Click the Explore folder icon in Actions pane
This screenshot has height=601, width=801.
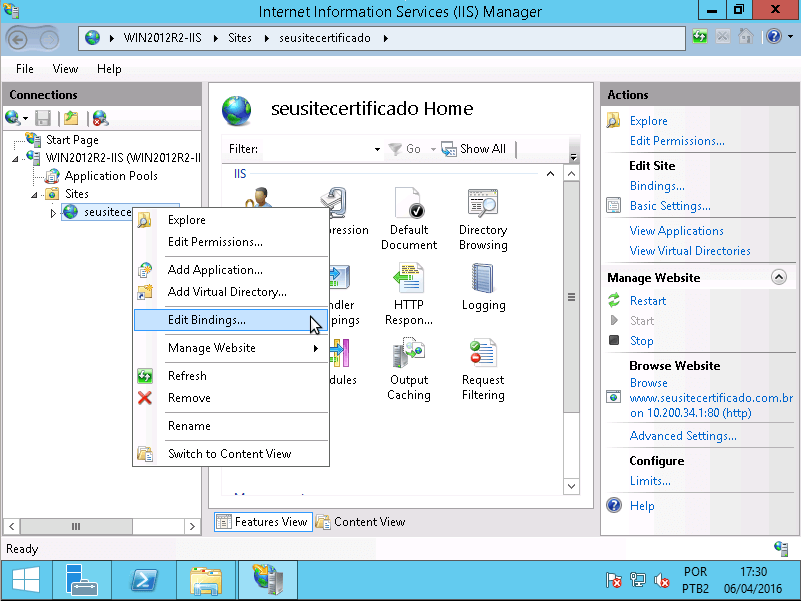(613, 121)
